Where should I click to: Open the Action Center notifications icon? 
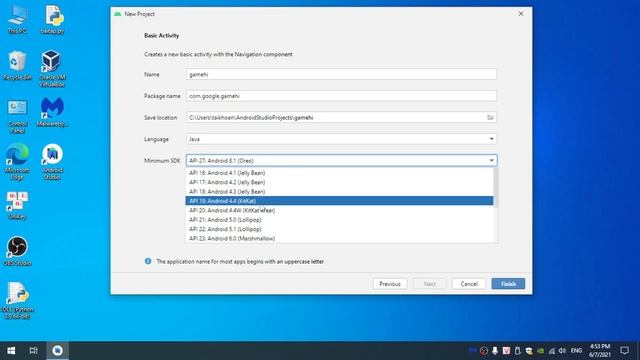(624, 351)
